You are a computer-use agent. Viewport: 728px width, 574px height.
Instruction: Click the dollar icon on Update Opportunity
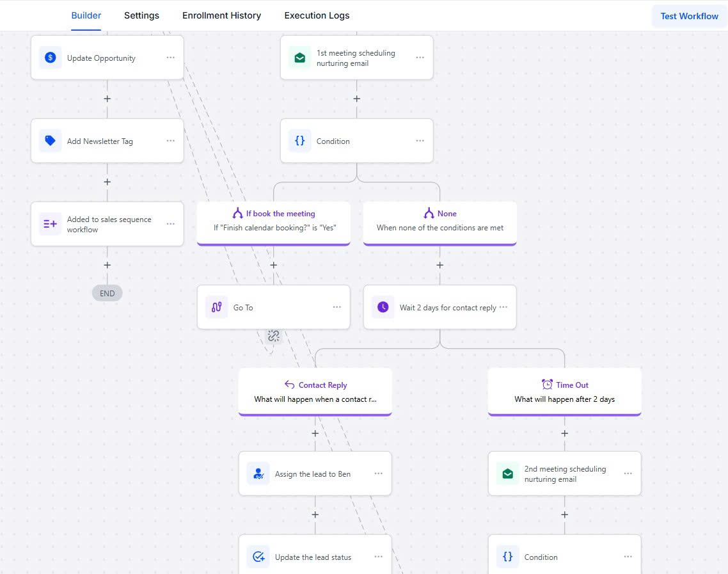(51, 58)
